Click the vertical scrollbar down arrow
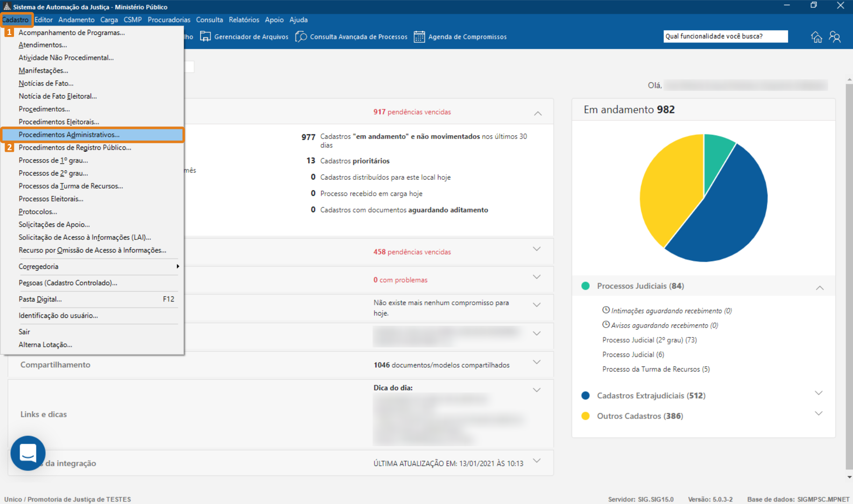Viewport: 853px width, 504px height. coord(849,477)
